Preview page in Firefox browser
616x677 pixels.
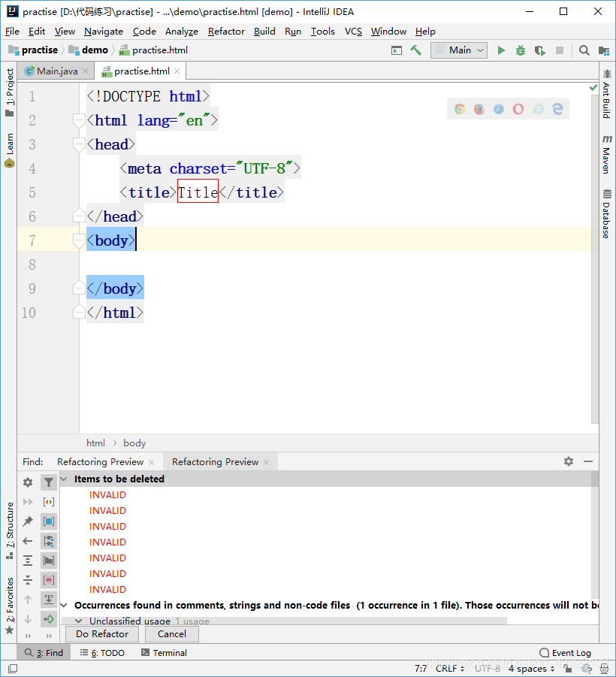[479, 109]
